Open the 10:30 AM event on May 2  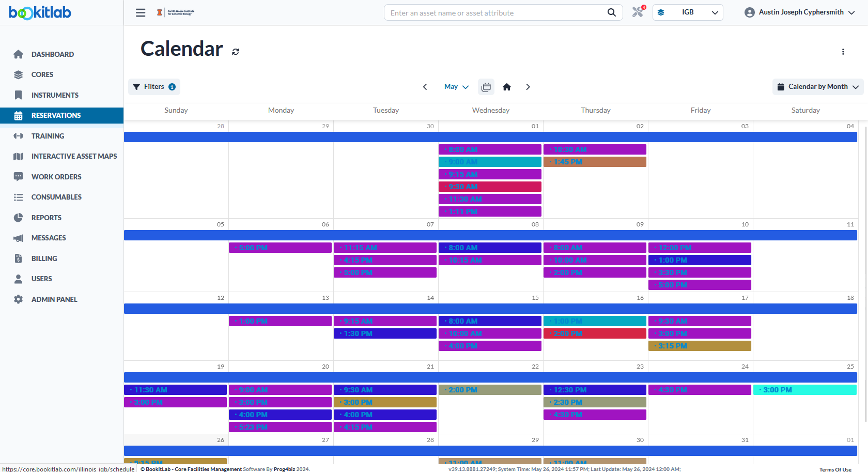pyautogui.click(x=595, y=149)
